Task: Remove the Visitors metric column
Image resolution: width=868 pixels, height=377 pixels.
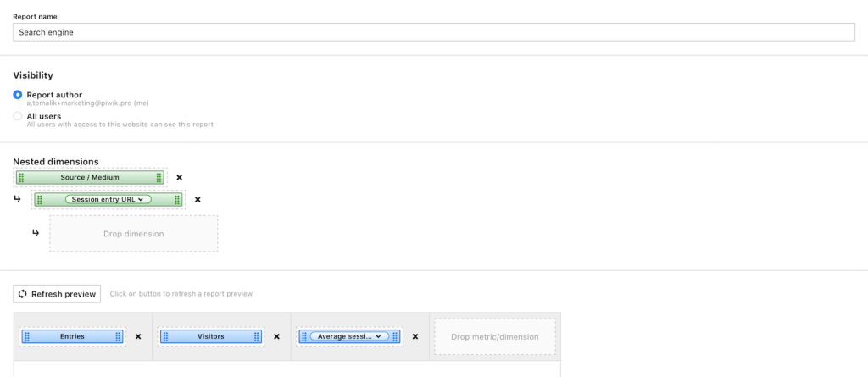Action: click(x=276, y=336)
